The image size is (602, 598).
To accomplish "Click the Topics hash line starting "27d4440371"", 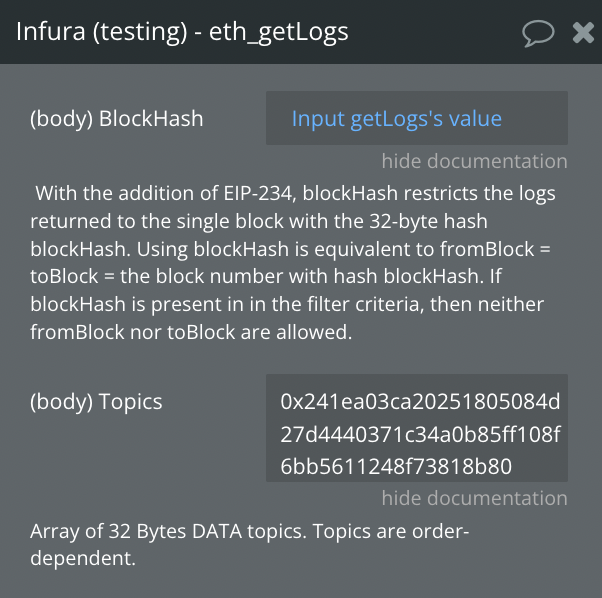I will 420,434.
